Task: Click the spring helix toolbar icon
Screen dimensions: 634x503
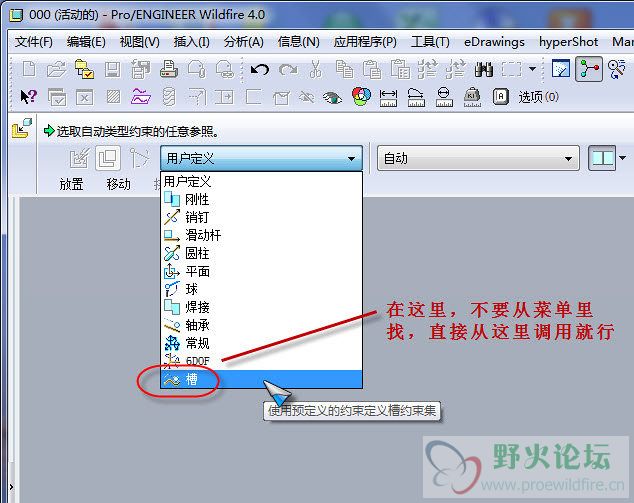Action: (169, 97)
